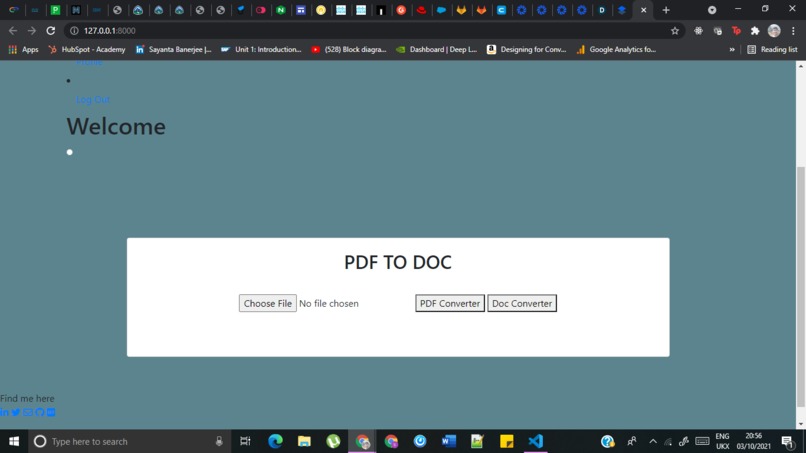Open uTorrent from taskbar

click(333, 441)
